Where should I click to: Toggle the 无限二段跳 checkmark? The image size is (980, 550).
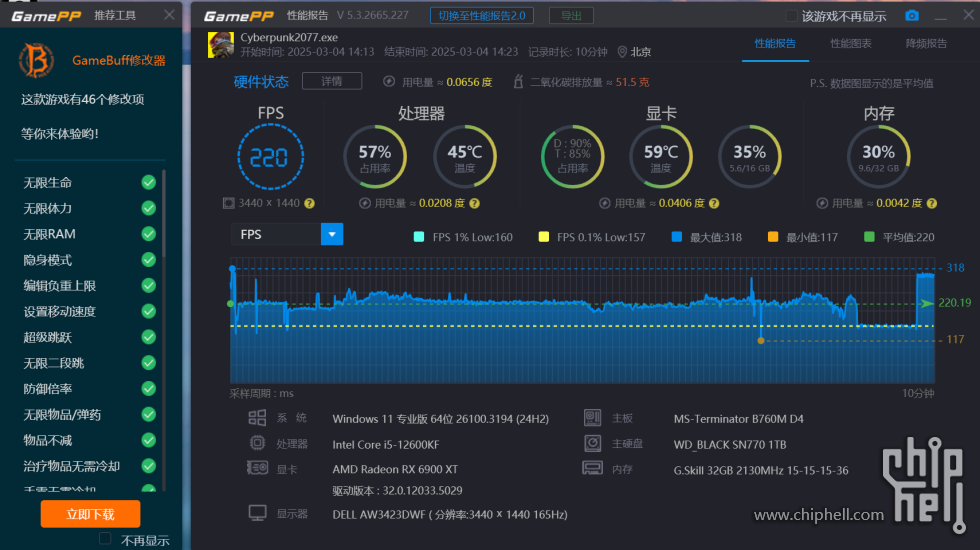pyautogui.click(x=148, y=362)
